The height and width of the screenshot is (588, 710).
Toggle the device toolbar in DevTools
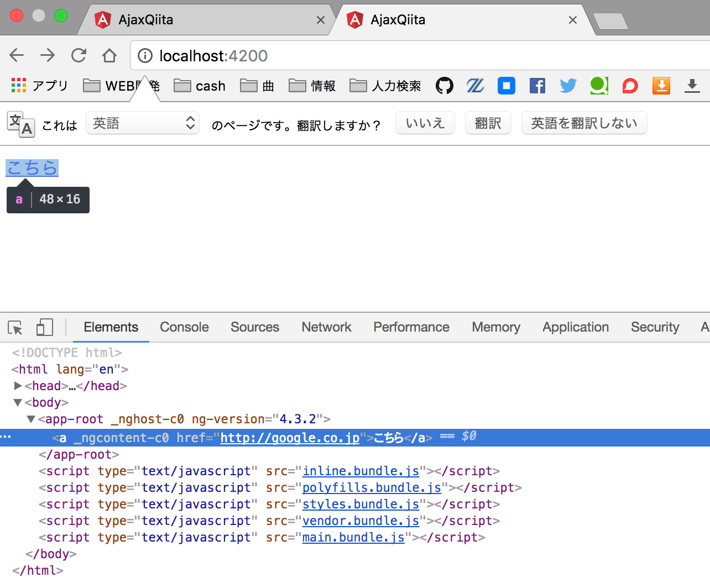pyautogui.click(x=44, y=327)
